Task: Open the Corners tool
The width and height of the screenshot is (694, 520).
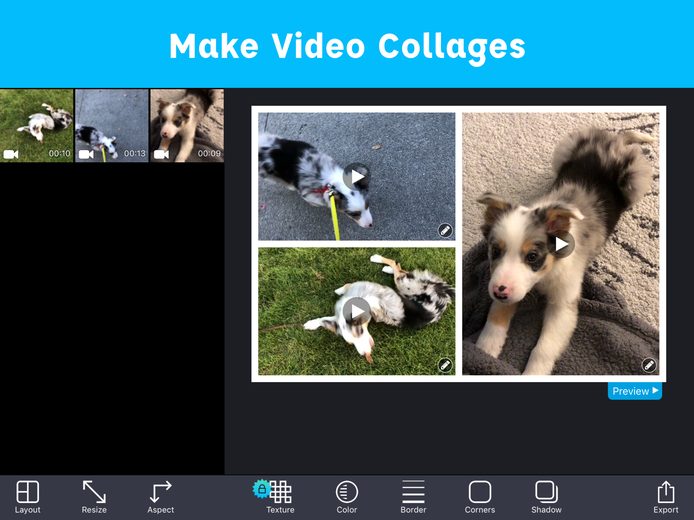Action: [x=480, y=497]
